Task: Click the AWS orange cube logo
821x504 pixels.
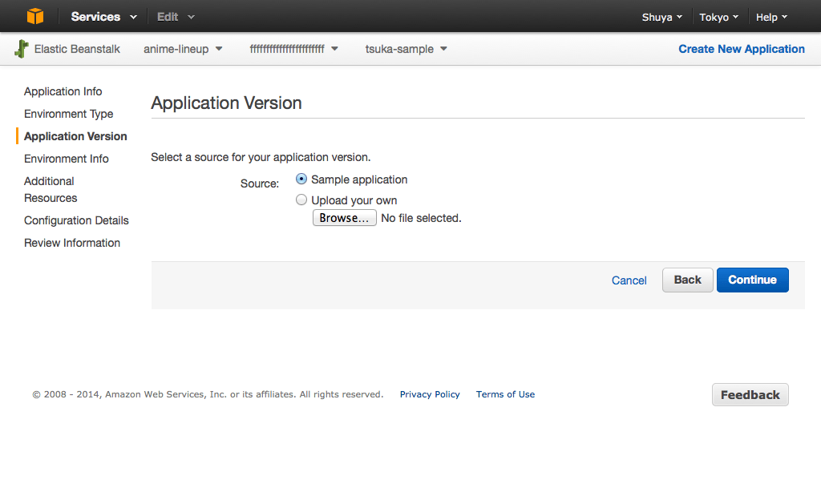Action: tap(35, 16)
